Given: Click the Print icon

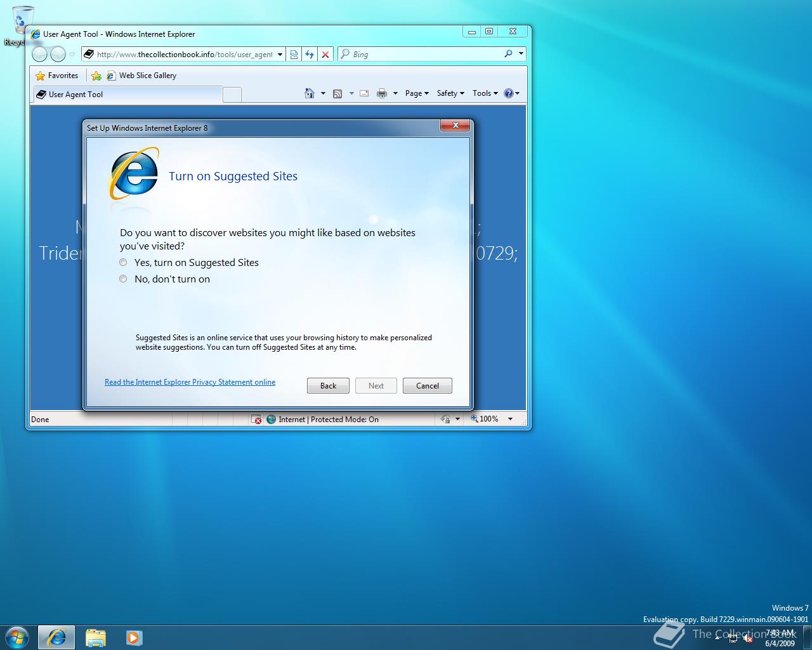Looking at the screenshot, I should point(382,93).
